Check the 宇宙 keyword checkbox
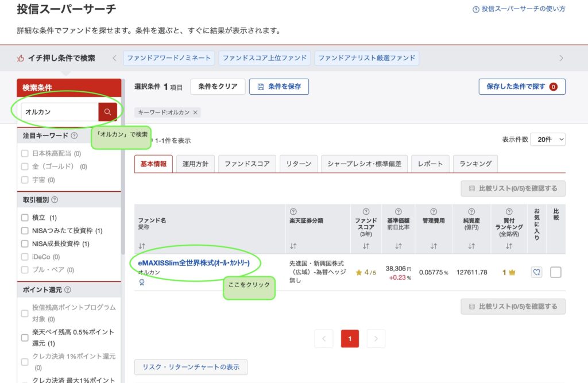The height and width of the screenshot is (383, 588). 25,180
